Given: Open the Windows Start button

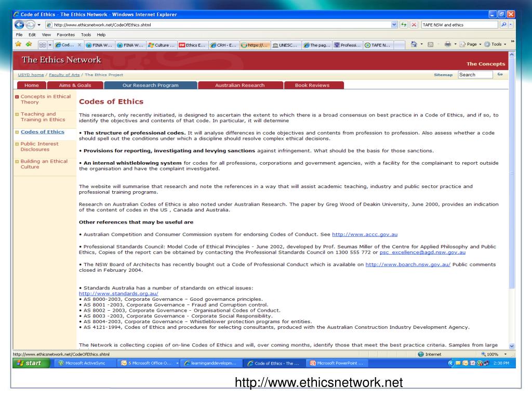Looking at the screenshot, I should 31,363.
